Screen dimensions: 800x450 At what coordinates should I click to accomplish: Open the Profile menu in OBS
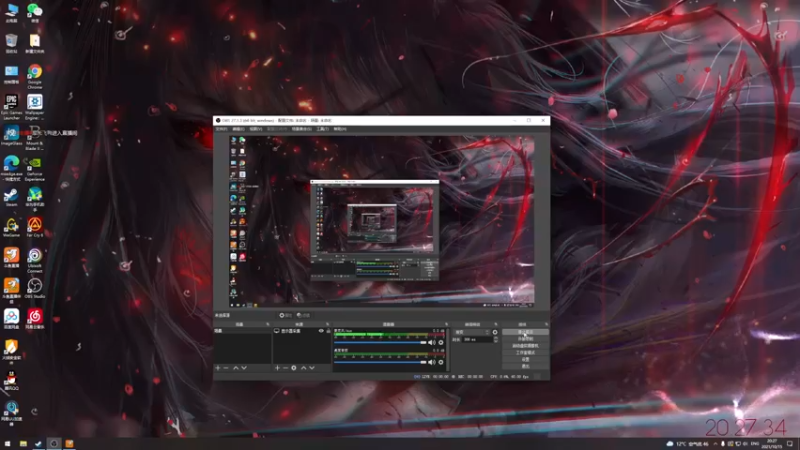point(277,129)
